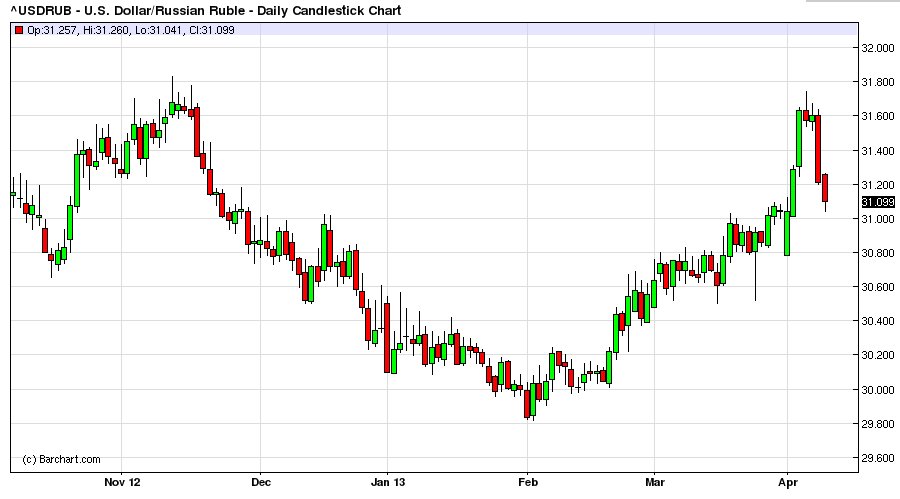Click the '(c) Barchart.com' text
The width and height of the screenshot is (900, 499).
click(61, 459)
